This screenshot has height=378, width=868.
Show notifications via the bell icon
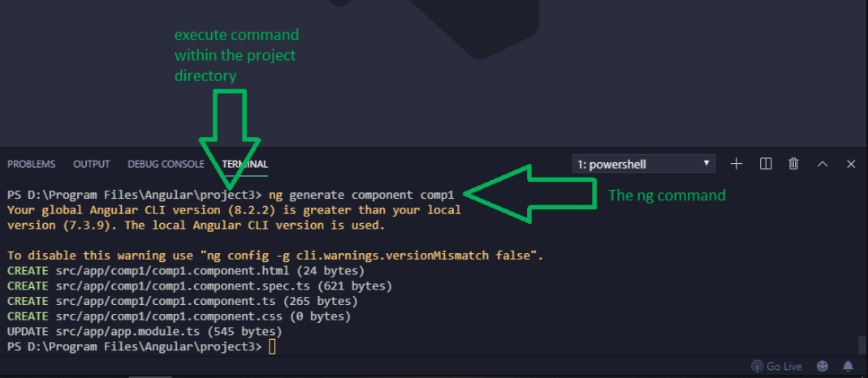849,366
